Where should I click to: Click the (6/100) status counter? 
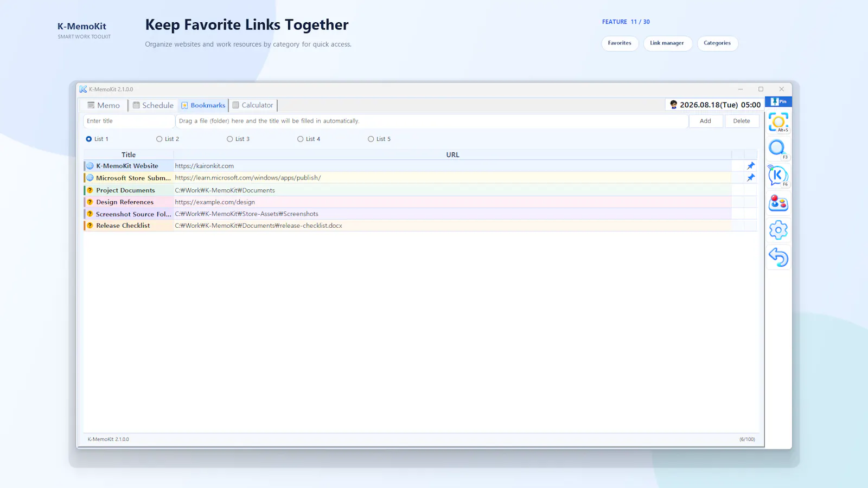coord(747,439)
